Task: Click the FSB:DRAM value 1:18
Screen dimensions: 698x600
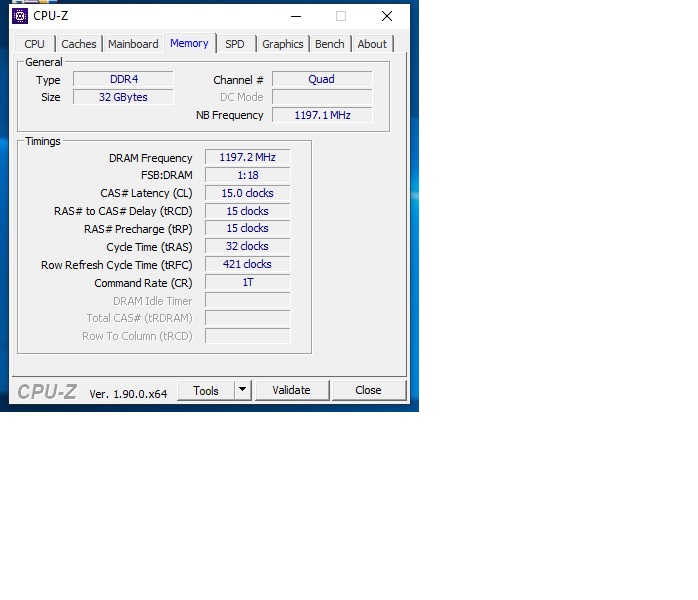Action: [248, 175]
